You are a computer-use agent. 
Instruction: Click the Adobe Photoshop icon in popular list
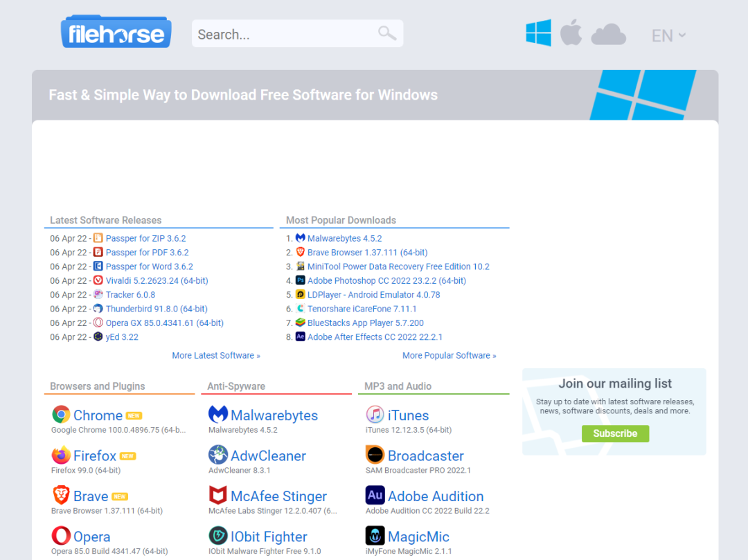point(300,280)
